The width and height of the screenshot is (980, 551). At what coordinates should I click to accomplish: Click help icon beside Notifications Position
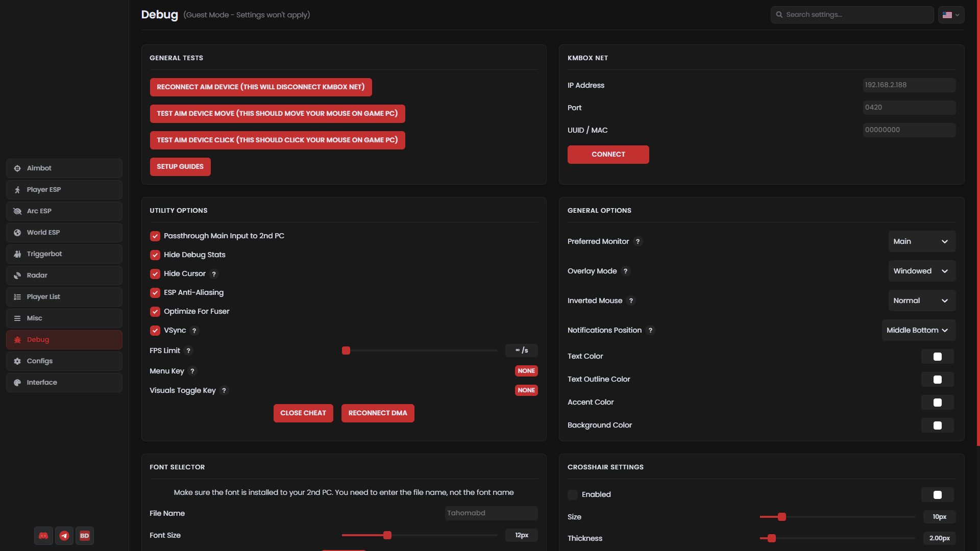650,330
